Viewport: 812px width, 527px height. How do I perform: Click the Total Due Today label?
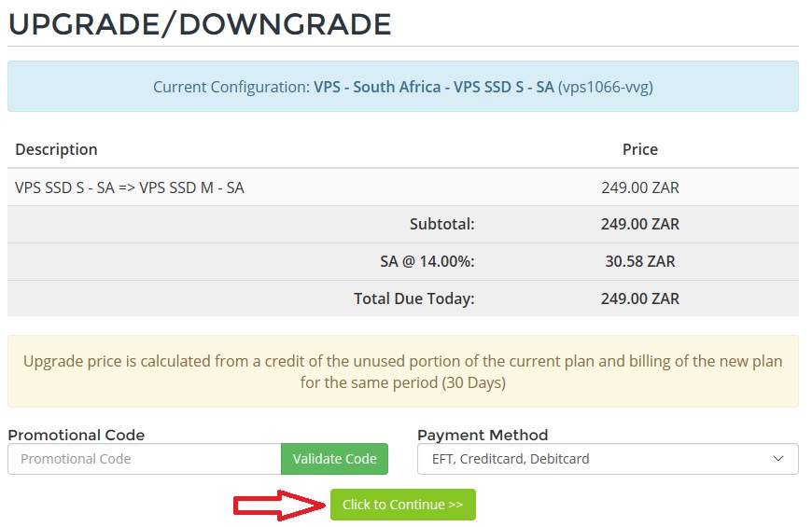pyautogui.click(x=414, y=298)
